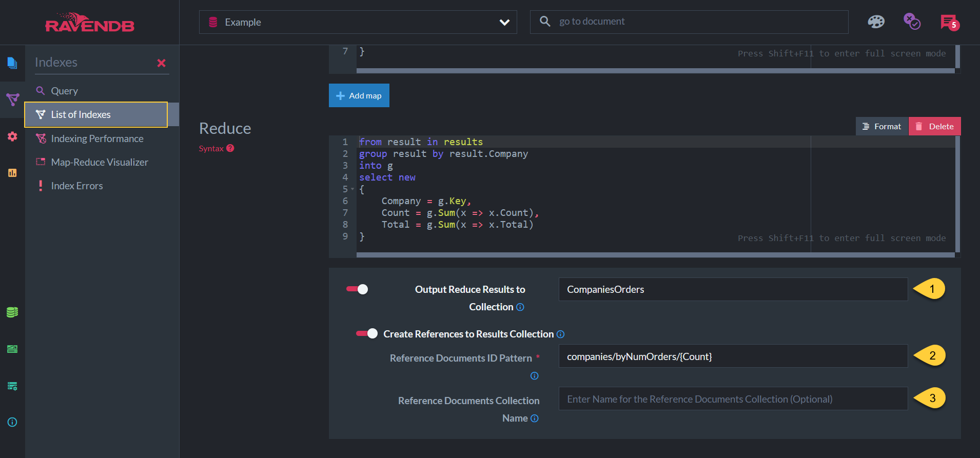The image size is (980, 458).
Task: Open the Settings gear icon in sidebar
Action: pos(12,136)
